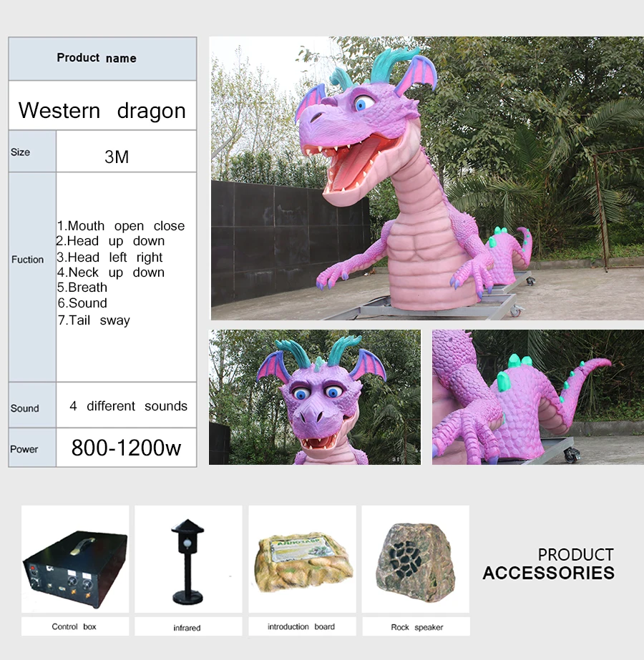Click the 'PRODUCT' heading word
644x660 pixels.
point(576,555)
